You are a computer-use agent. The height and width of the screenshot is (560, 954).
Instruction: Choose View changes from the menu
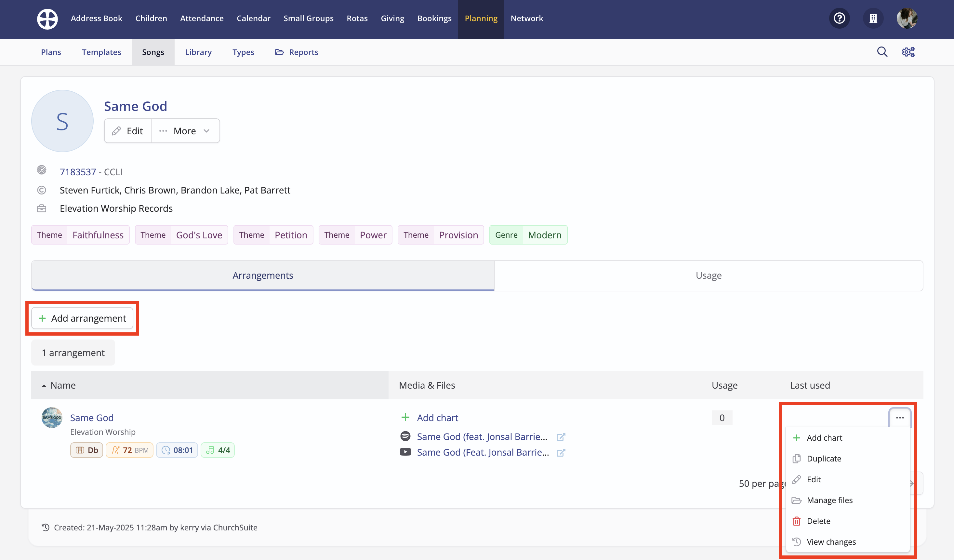848,542
